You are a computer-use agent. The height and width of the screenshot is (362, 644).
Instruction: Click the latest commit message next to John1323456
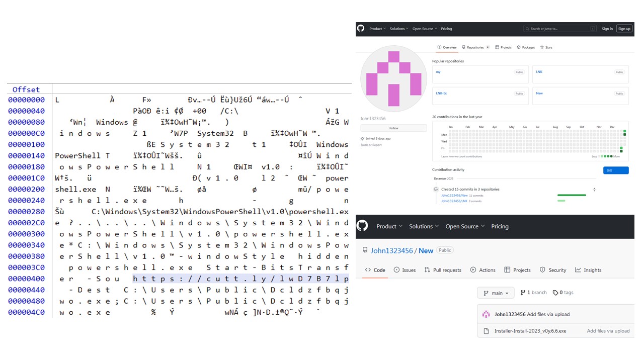click(548, 314)
